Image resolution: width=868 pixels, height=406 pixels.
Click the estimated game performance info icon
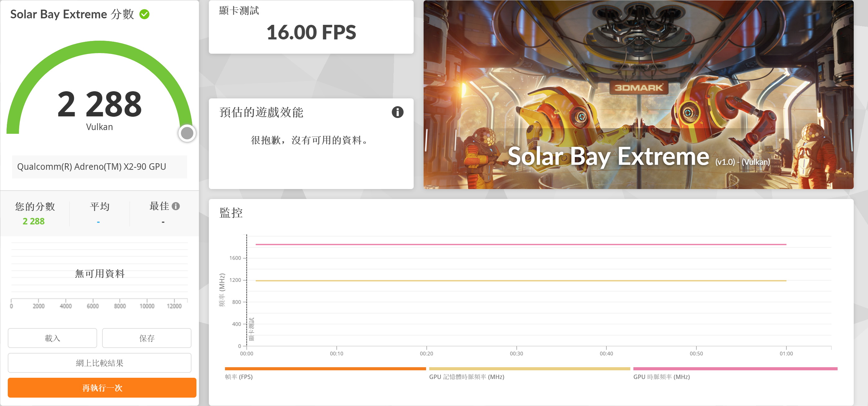point(397,112)
